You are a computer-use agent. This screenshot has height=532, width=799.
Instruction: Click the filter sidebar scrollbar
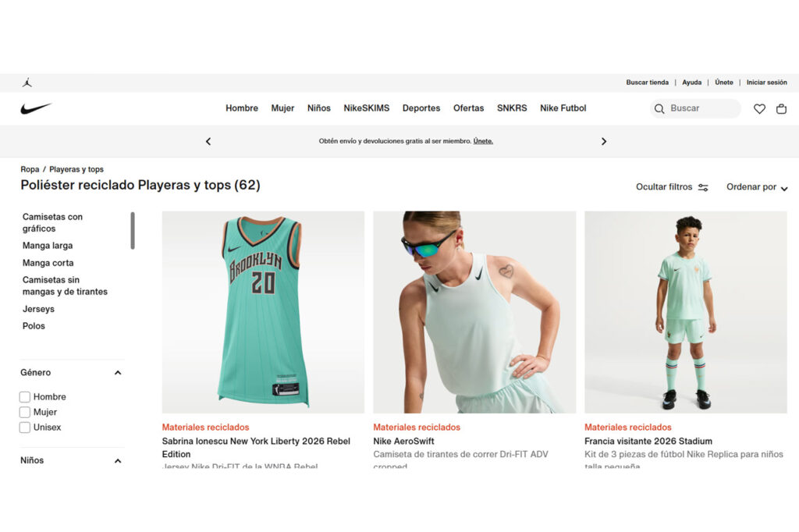pyautogui.click(x=133, y=230)
